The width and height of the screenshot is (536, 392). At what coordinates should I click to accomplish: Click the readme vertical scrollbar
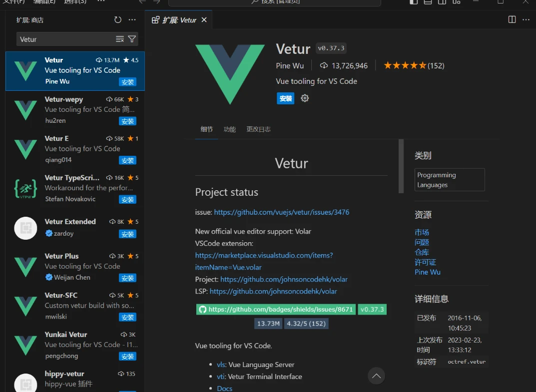(x=401, y=166)
